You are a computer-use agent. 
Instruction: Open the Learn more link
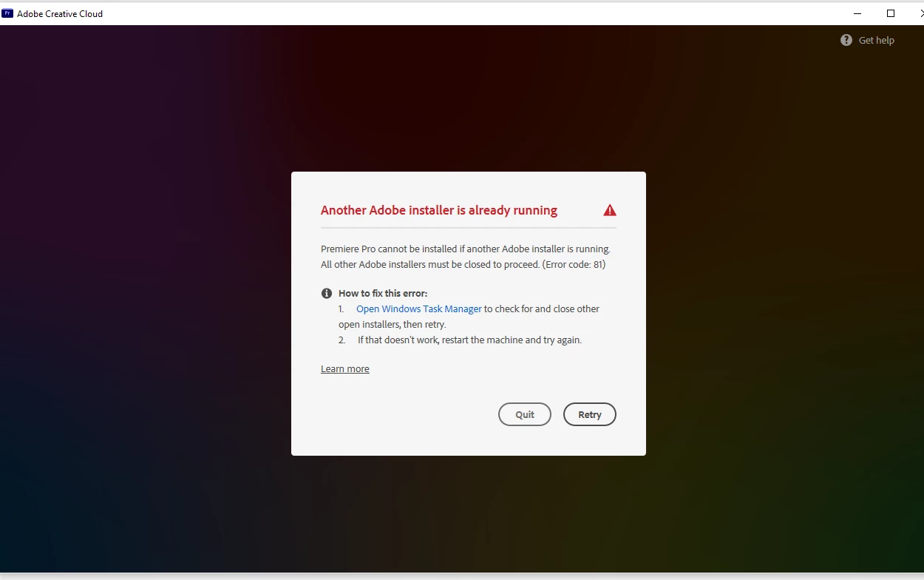345,368
